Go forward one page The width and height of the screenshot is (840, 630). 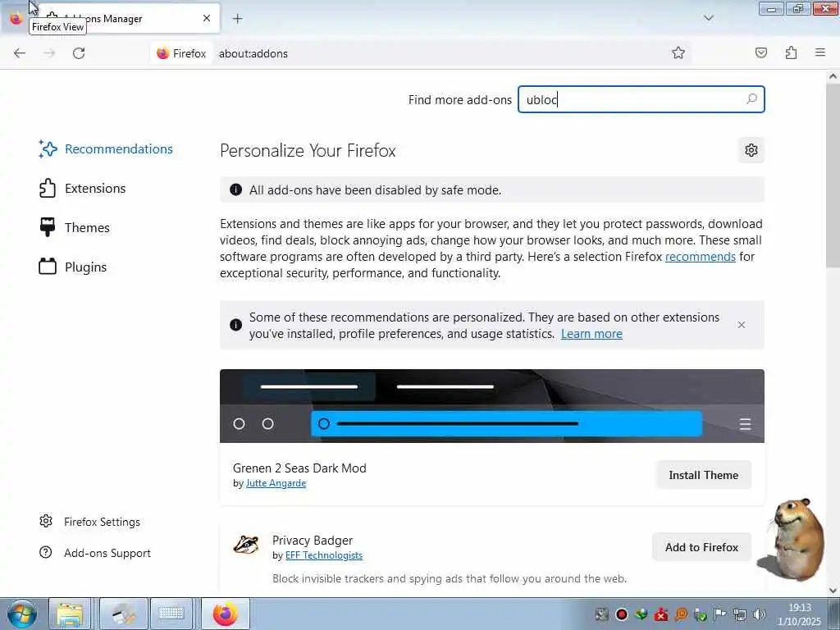point(49,53)
